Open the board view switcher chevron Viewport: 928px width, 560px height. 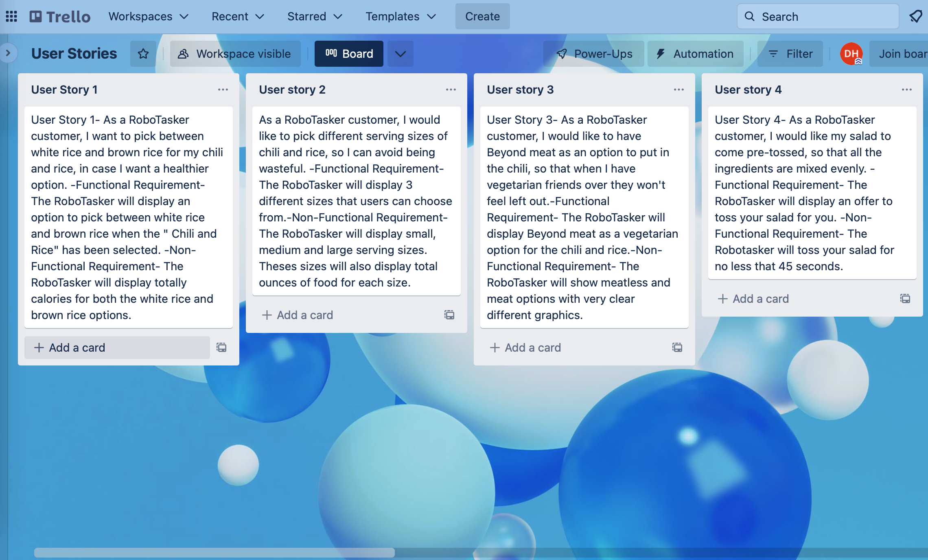pyautogui.click(x=400, y=53)
